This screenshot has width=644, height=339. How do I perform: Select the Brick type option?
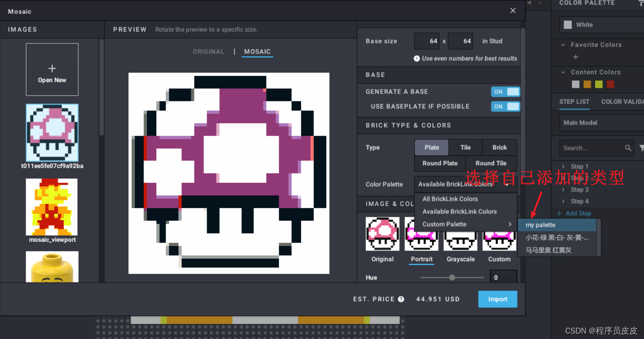[x=500, y=147]
